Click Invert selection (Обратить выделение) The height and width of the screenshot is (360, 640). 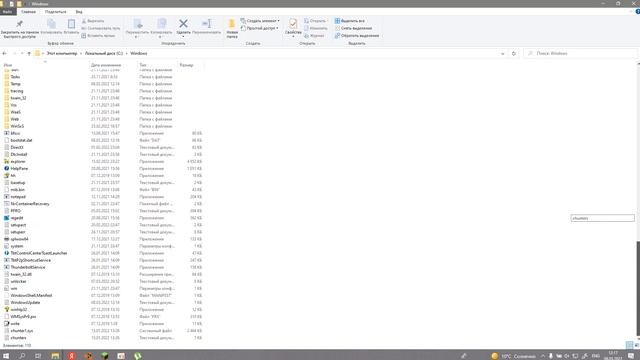pos(357,36)
